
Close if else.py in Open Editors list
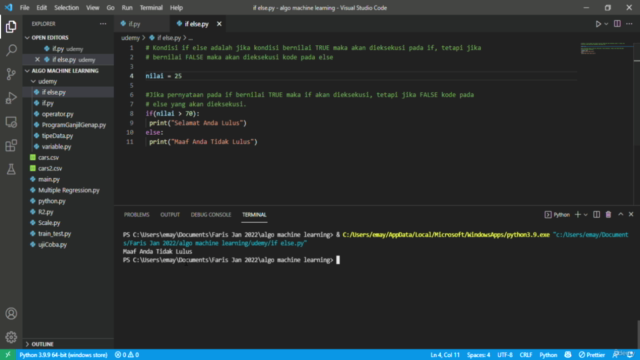38,60
